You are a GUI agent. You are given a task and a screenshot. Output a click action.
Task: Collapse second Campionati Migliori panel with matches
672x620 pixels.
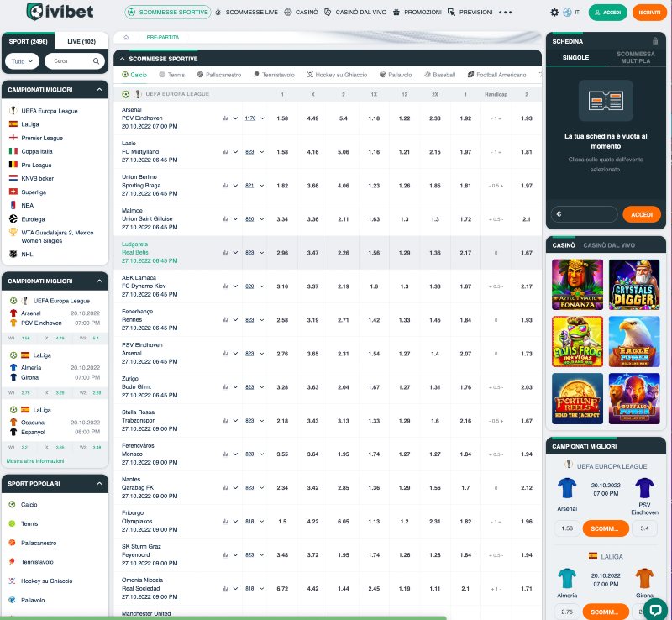[x=99, y=281]
